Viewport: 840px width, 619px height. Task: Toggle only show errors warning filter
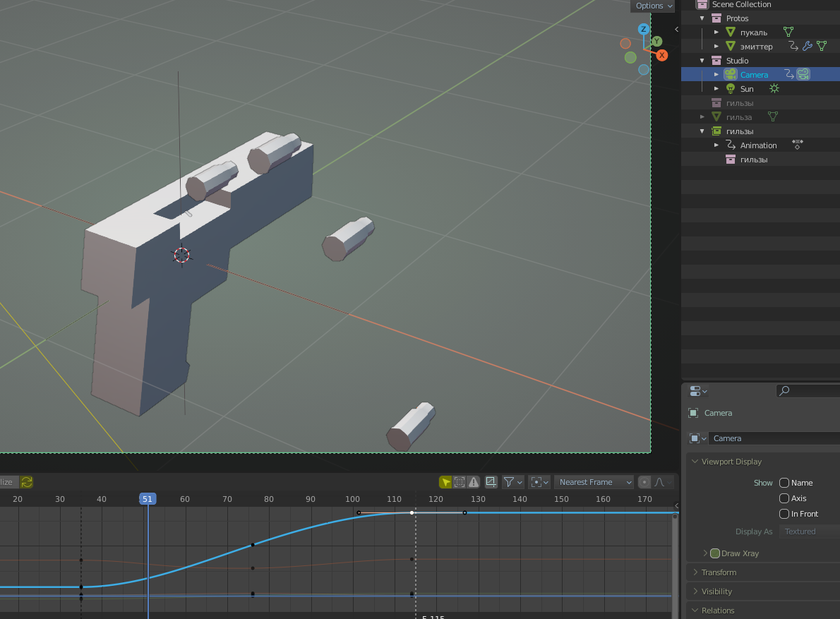point(474,482)
